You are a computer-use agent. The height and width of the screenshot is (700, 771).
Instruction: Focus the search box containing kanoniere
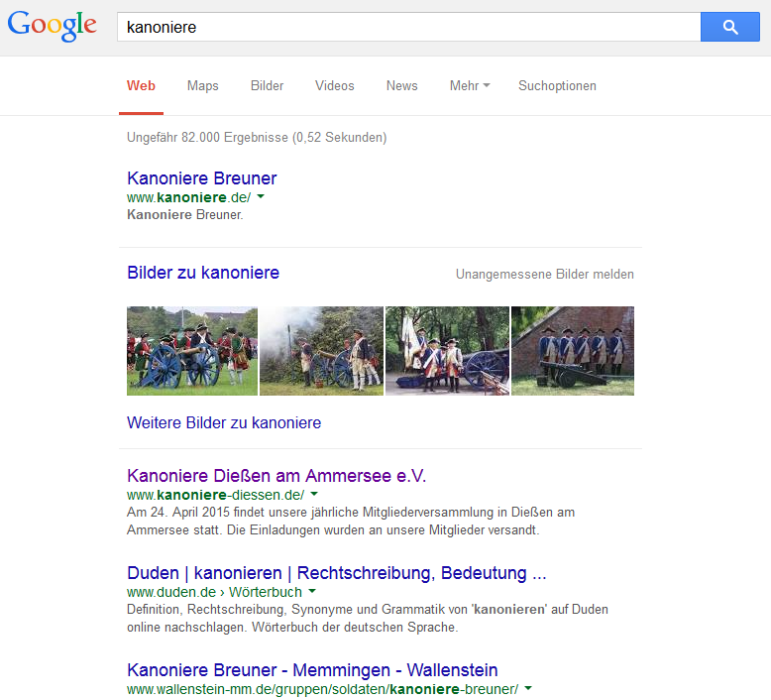(408, 27)
